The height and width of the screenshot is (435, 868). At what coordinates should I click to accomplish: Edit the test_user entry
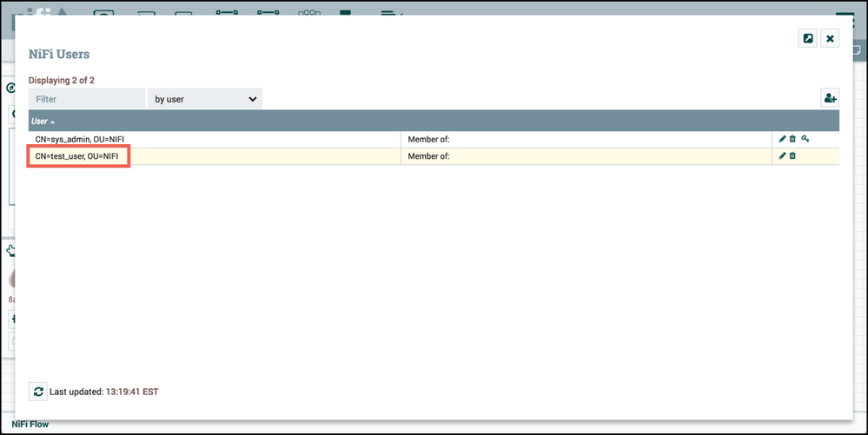pos(782,155)
